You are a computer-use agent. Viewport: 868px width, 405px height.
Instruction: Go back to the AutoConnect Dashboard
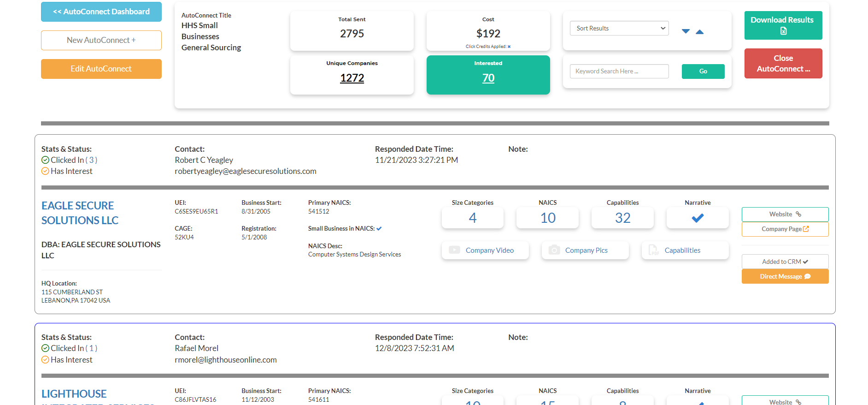[x=101, y=12]
